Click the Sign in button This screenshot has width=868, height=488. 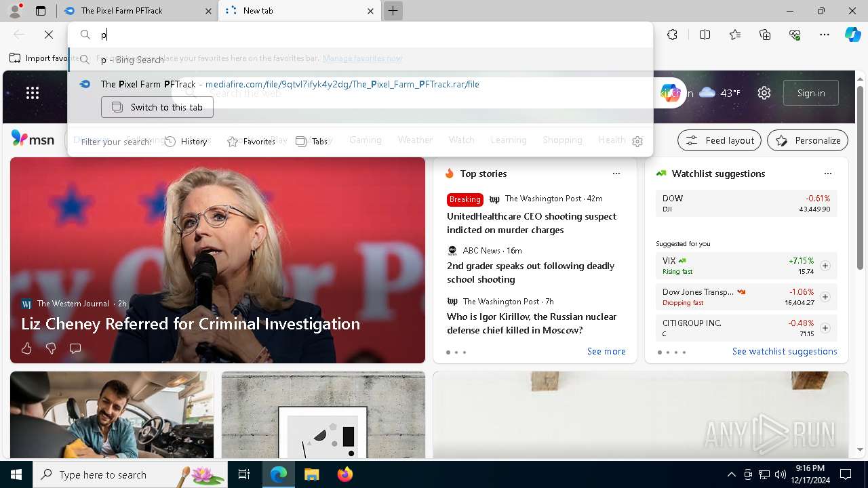[811, 93]
